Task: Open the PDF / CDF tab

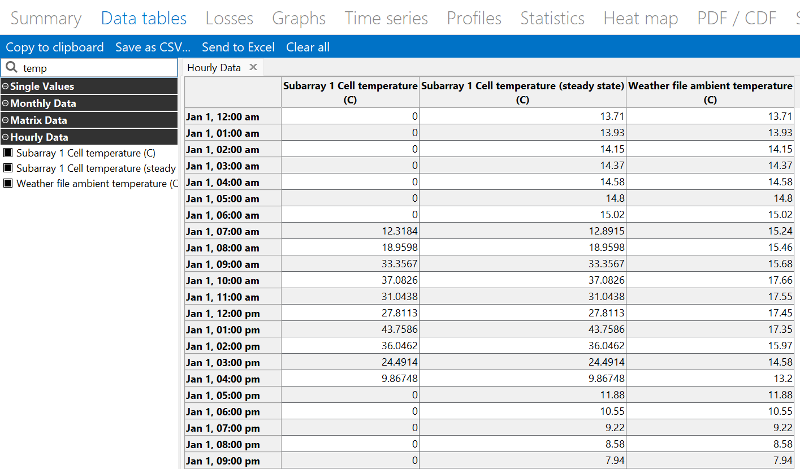Action: point(739,18)
